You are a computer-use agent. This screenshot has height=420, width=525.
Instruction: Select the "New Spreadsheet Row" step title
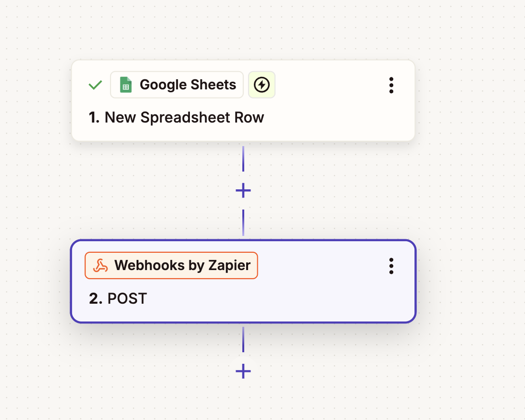tap(184, 117)
